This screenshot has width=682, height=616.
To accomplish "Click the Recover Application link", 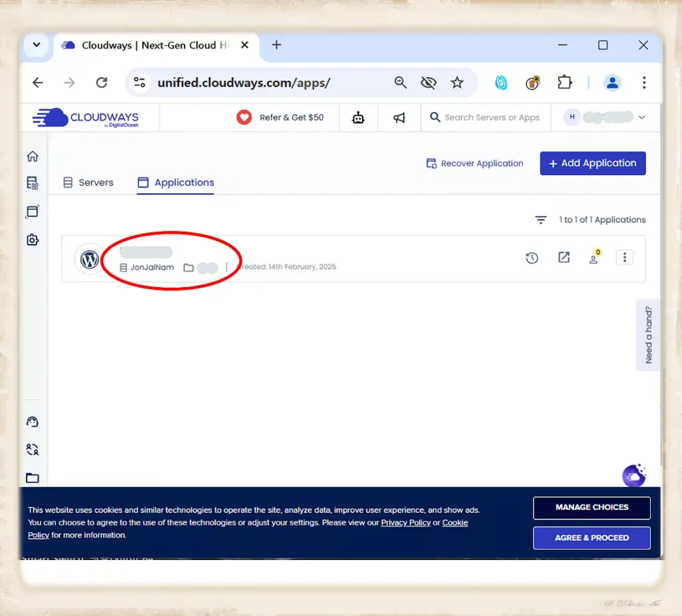I will [475, 163].
